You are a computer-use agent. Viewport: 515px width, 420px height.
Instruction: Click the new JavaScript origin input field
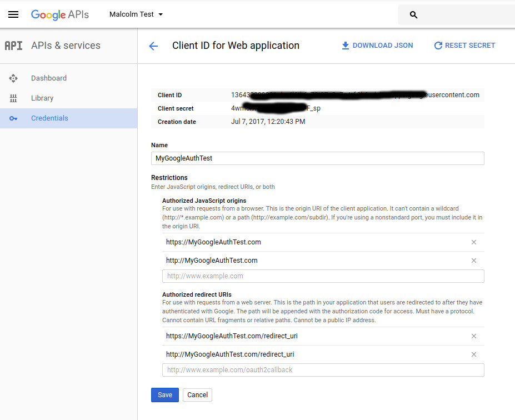[323, 276]
